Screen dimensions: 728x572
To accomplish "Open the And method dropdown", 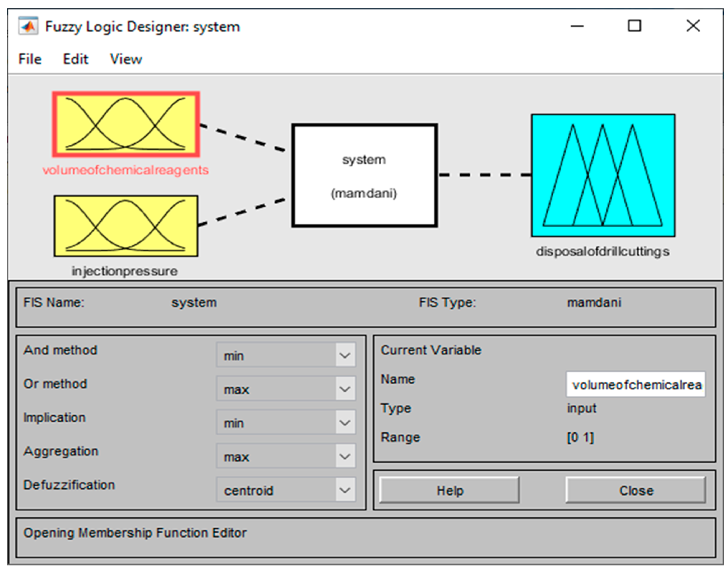I will coord(286,355).
